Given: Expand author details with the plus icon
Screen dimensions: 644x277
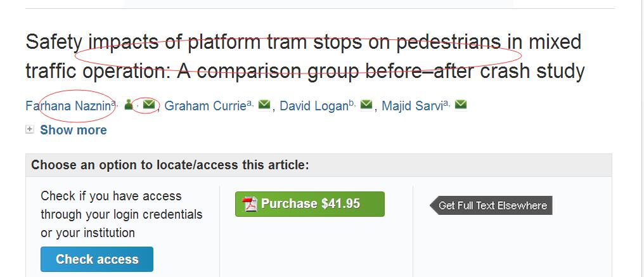Looking at the screenshot, I should (x=30, y=130).
